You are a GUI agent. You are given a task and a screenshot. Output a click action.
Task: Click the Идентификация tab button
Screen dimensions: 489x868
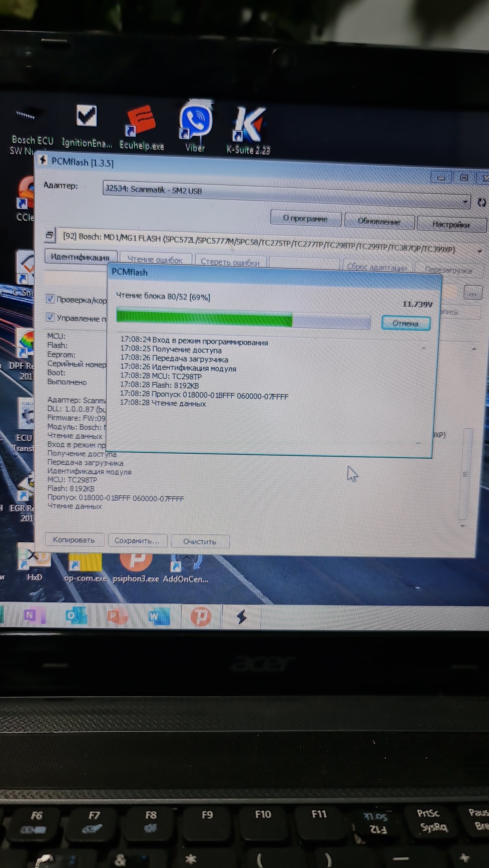(x=80, y=257)
